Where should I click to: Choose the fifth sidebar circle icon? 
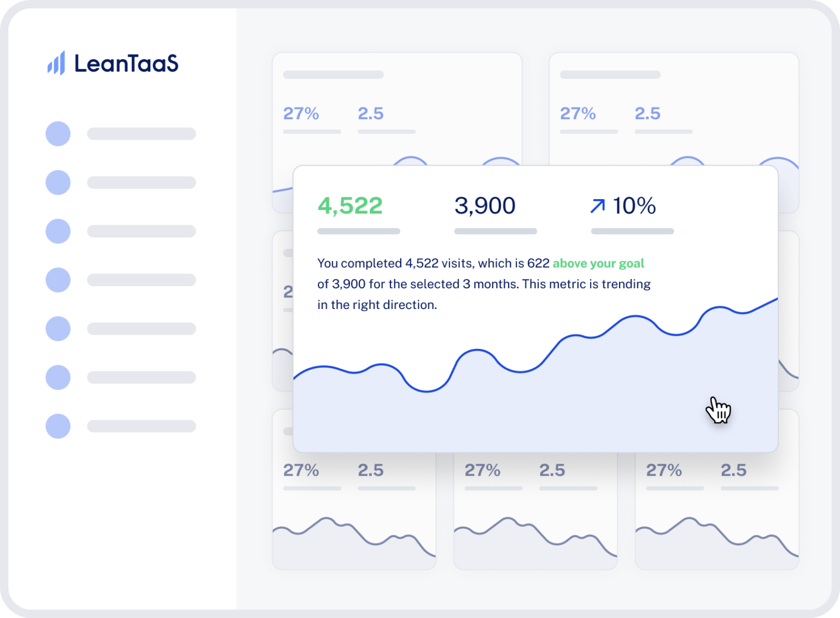pos(58,329)
